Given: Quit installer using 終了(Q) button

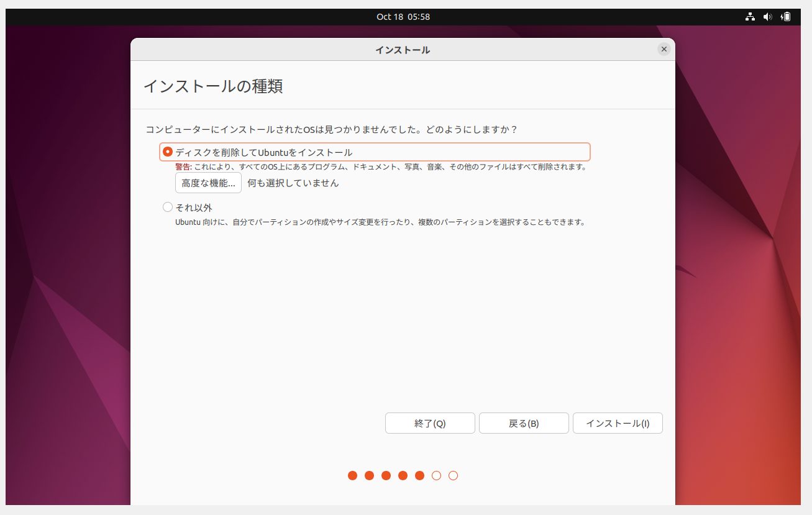Looking at the screenshot, I should click(x=430, y=423).
